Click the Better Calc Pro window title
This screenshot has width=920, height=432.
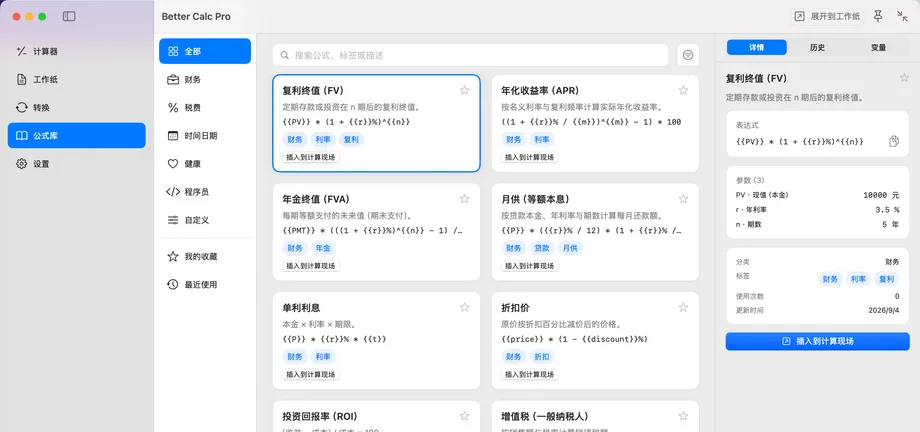[x=196, y=16]
